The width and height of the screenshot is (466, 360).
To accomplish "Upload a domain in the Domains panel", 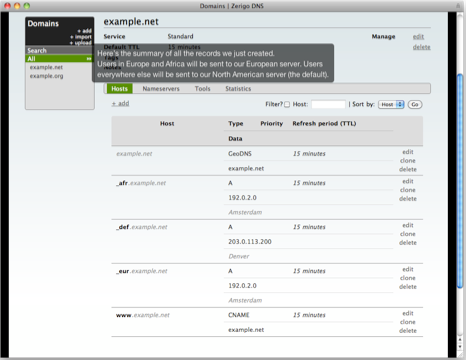I will 80,43.
